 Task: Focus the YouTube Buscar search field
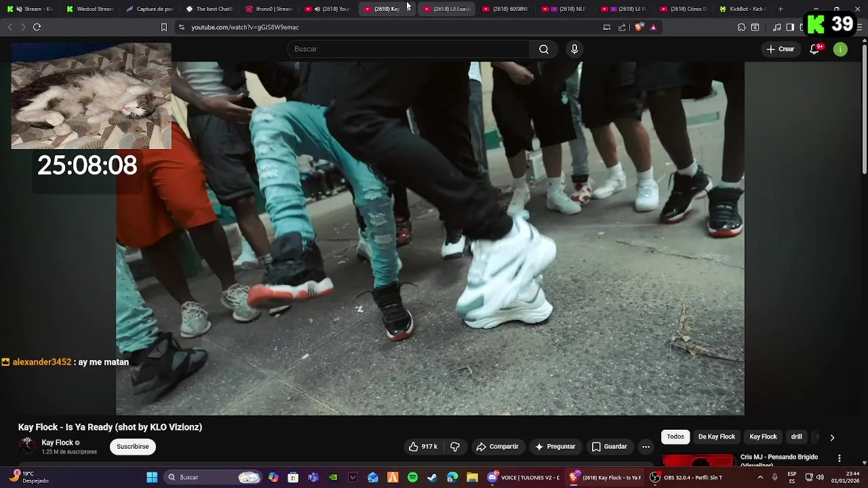coord(408,49)
